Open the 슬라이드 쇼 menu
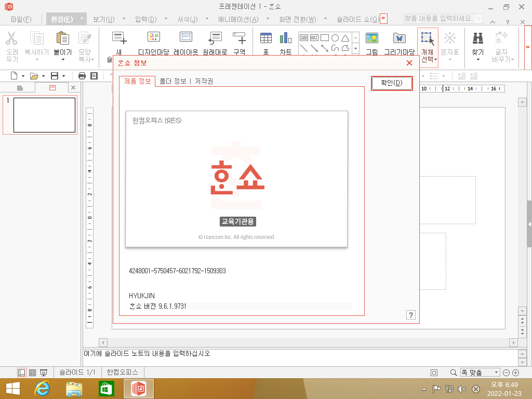Screen dimensions: 532x399 [357, 19]
